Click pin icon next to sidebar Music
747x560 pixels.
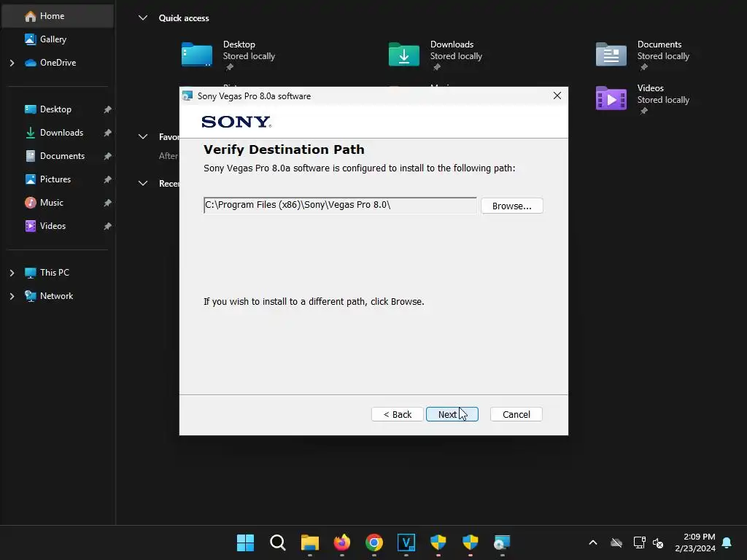pos(108,203)
